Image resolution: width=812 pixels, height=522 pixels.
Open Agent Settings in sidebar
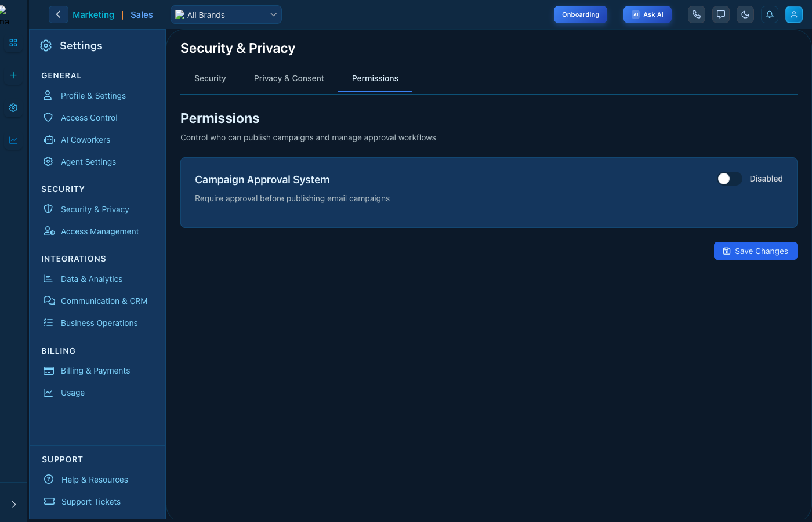(88, 162)
